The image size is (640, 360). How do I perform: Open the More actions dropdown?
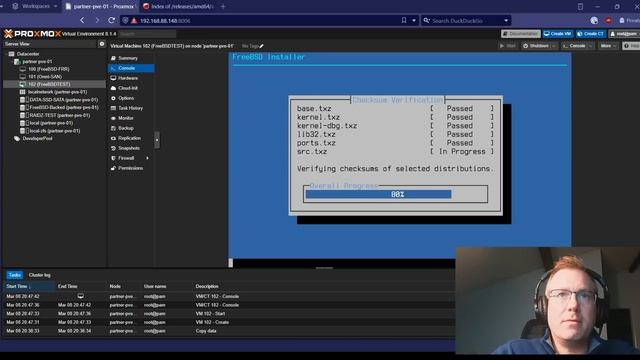(608, 46)
